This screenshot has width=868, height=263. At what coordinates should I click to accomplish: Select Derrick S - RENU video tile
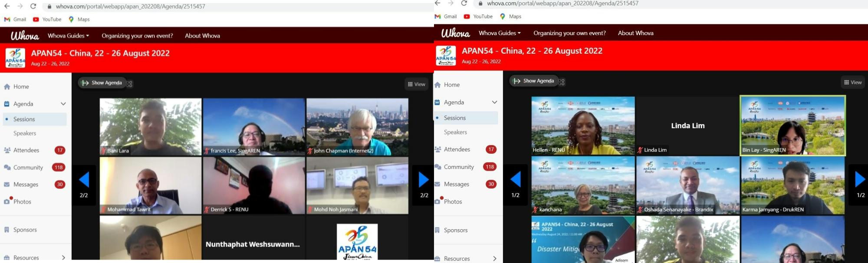pos(254,185)
